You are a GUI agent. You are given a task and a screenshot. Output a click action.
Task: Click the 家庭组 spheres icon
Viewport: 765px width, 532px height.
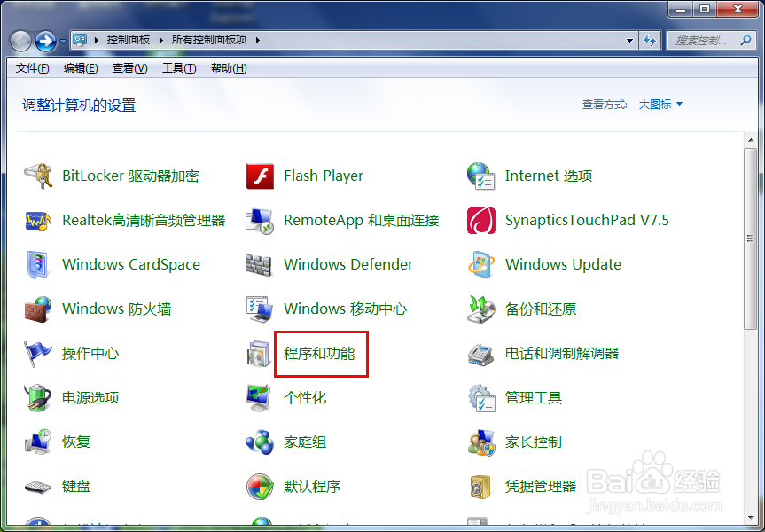[260, 442]
